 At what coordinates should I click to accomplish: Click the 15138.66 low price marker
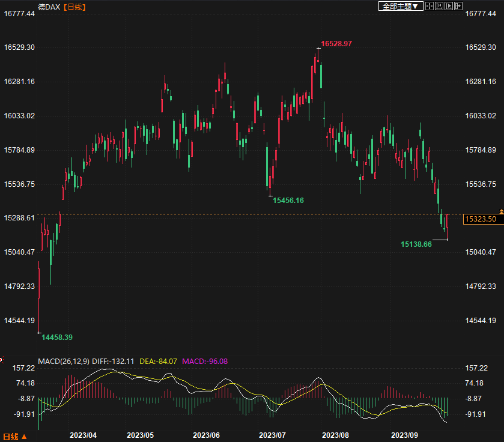point(416,244)
